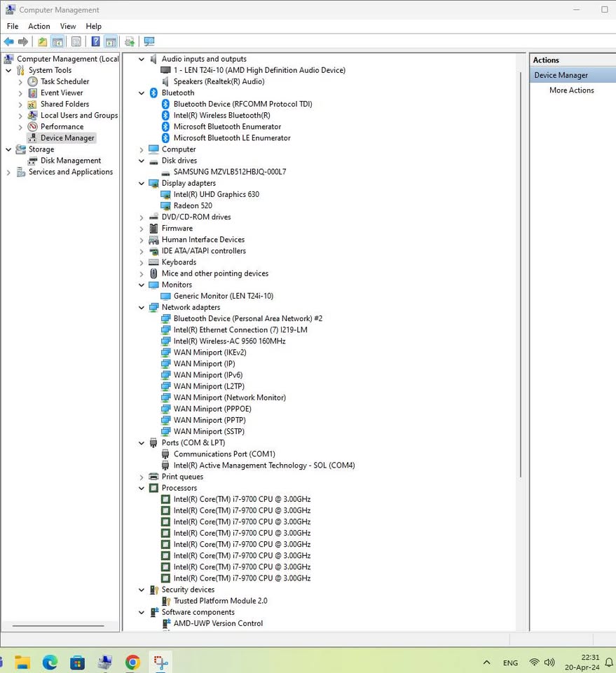616x673 pixels.
Task: Click AMD-UWP Version Control component icon
Action: (x=166, y=623)
